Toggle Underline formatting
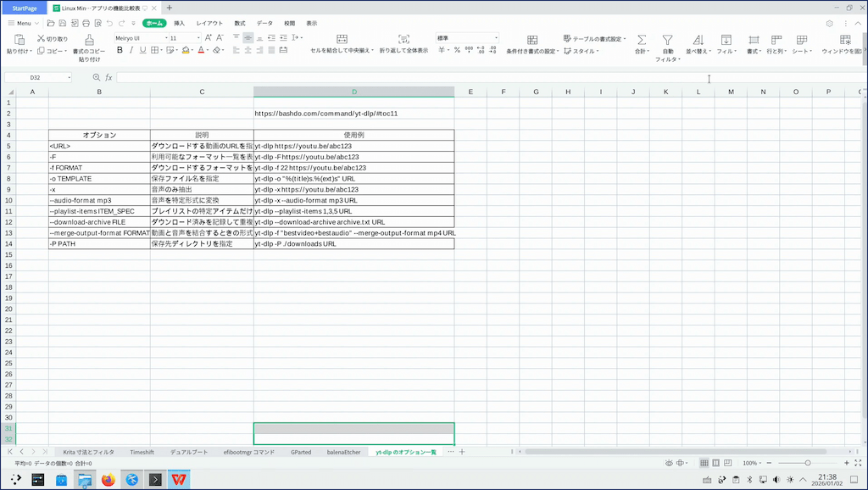Image resolution: width=868 pixels, height=490 pixels. 143,50
